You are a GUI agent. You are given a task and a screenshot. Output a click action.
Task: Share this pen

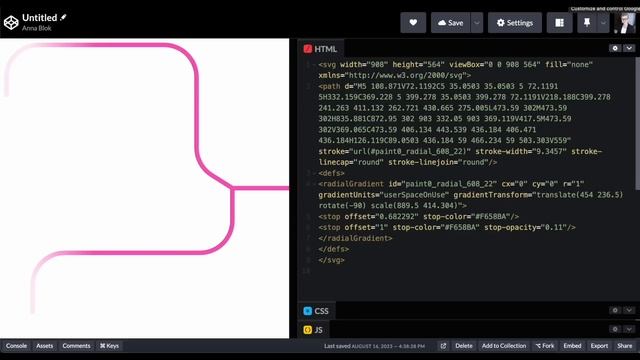[x=624, y=346]
